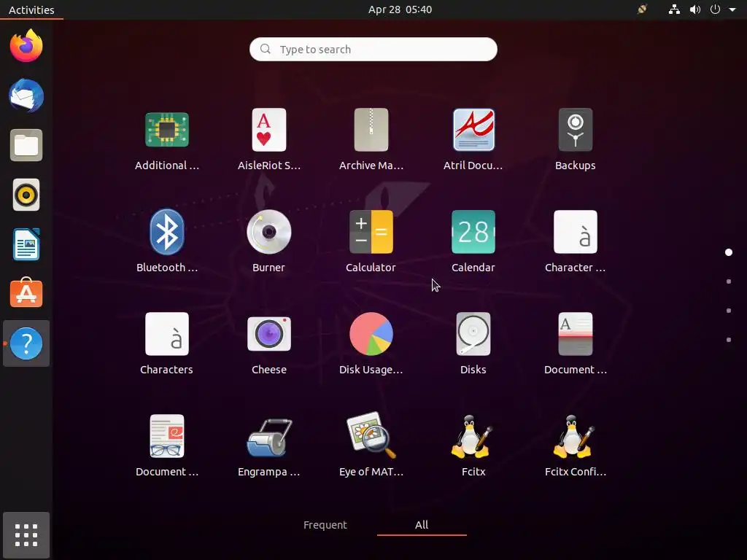Screen dimensions: 747x560
Task: Open the Bluetooth app
Action: click(x=167, y=241)
